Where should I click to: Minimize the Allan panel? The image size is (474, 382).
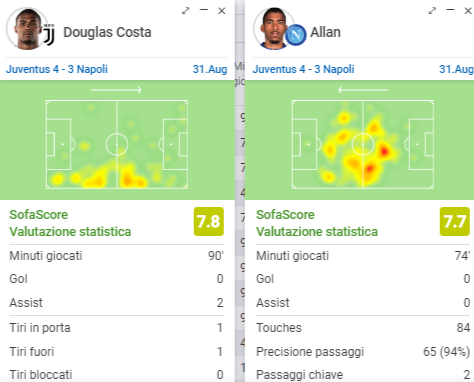pos(450,10)
